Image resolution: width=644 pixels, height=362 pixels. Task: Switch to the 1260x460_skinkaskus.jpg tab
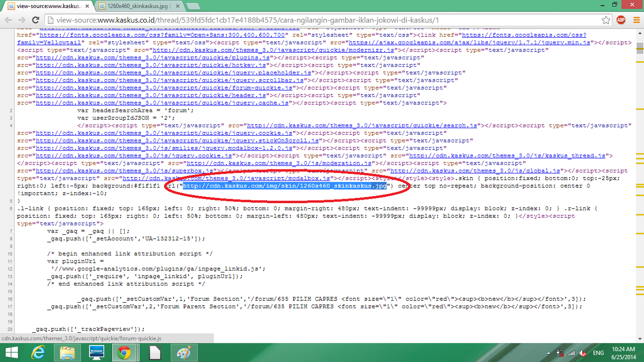point(140,7)
